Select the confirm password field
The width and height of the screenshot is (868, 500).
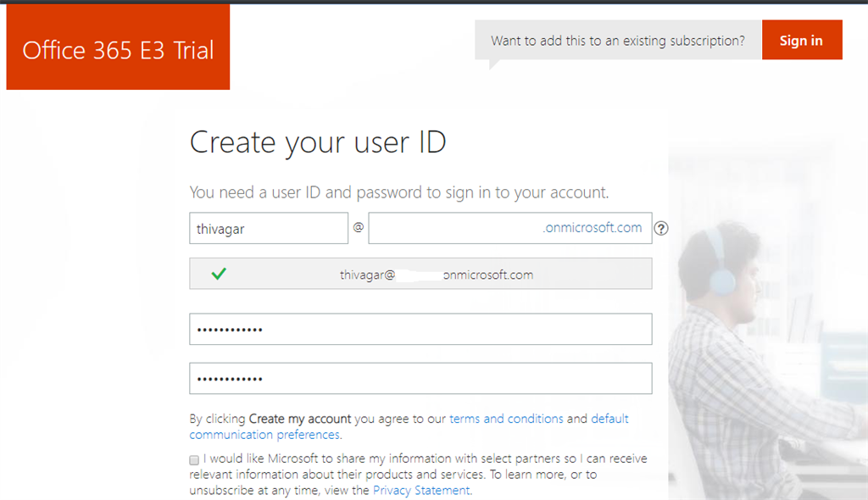point(420,378)
